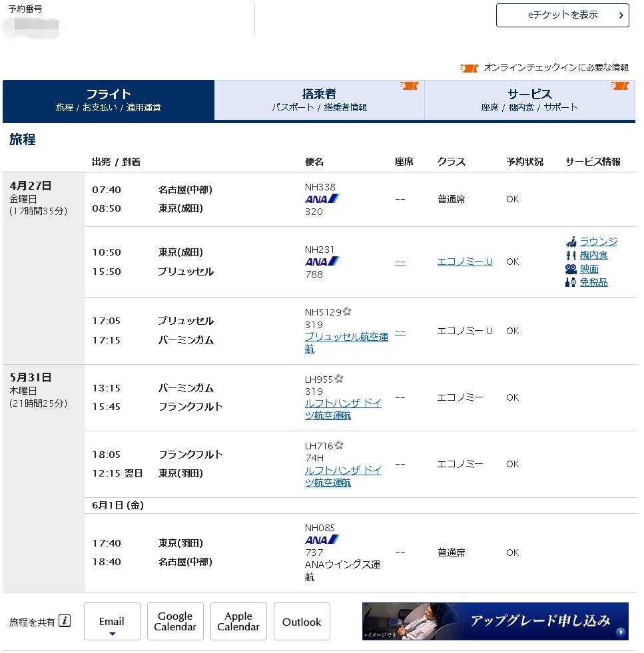Open the 機内食 link
644x653 pixels.
point(593,256)
